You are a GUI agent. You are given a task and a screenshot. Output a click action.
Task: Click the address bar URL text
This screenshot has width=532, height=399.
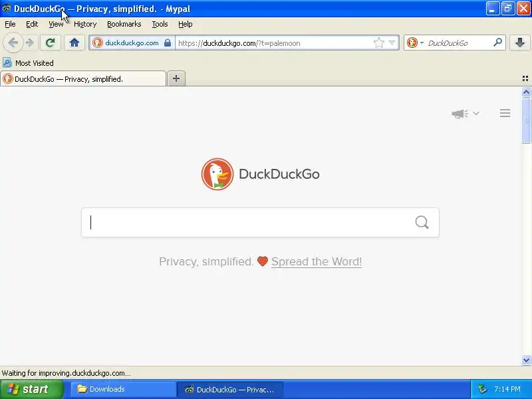(239, 43)
